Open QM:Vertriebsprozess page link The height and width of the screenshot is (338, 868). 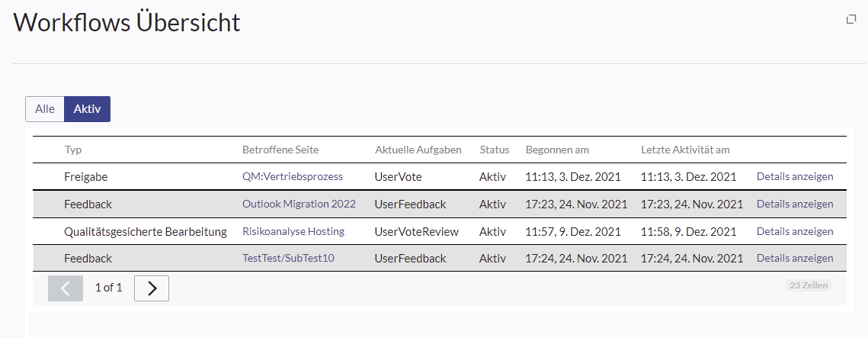click(x=293, y=176)
